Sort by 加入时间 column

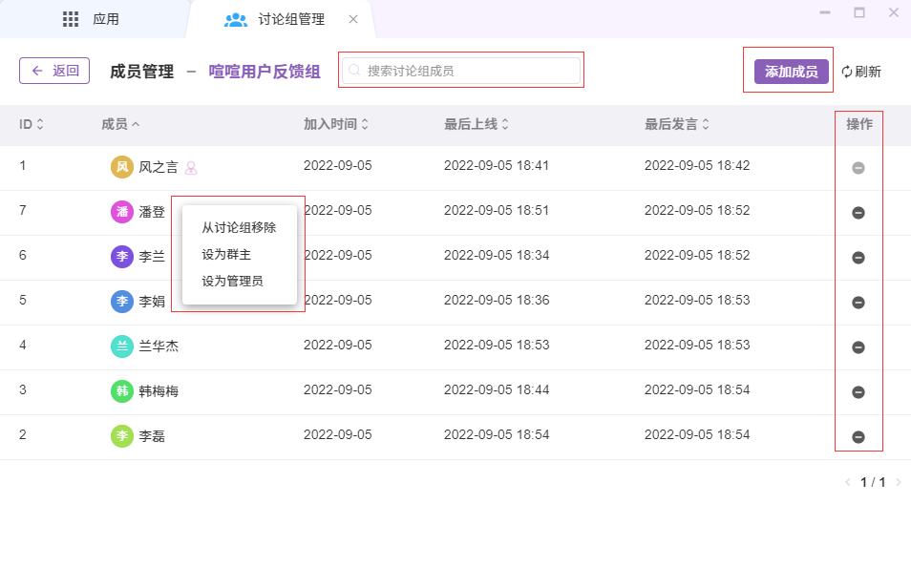click(336, 124)
